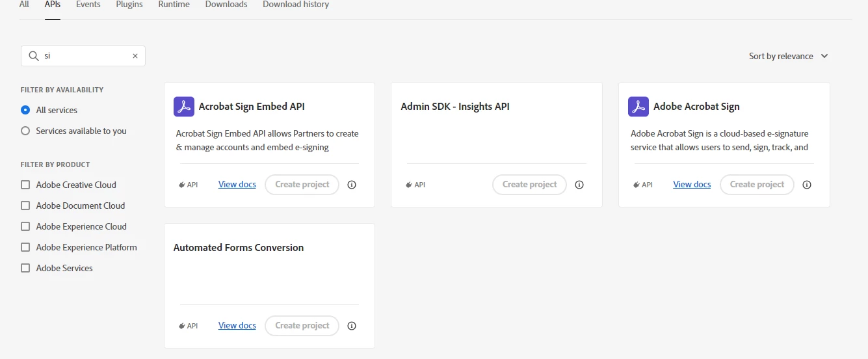Click the FILTER BY AVAILABILITY heading
Viewport: 868px width, 359px height.
62,90
